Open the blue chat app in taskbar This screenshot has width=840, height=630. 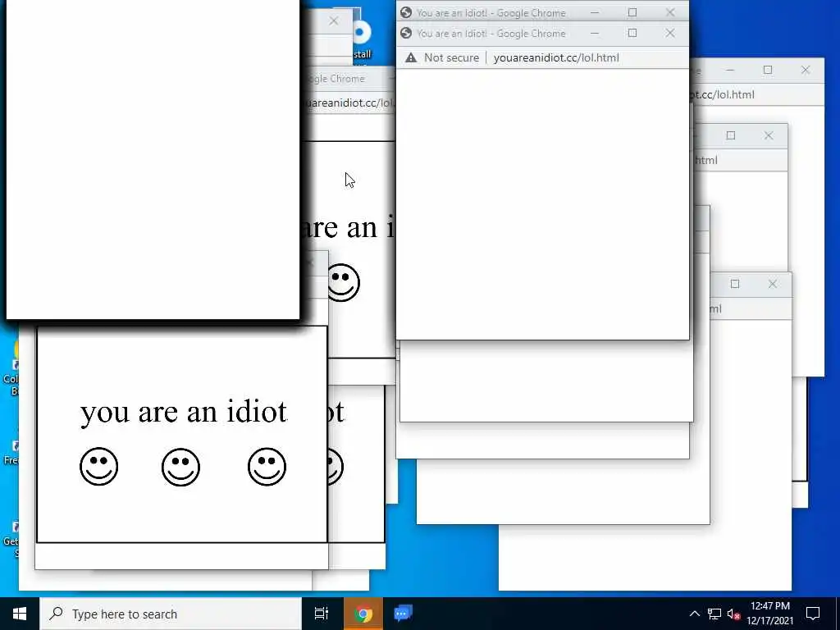pyautogui.click(x=403, y=614)
